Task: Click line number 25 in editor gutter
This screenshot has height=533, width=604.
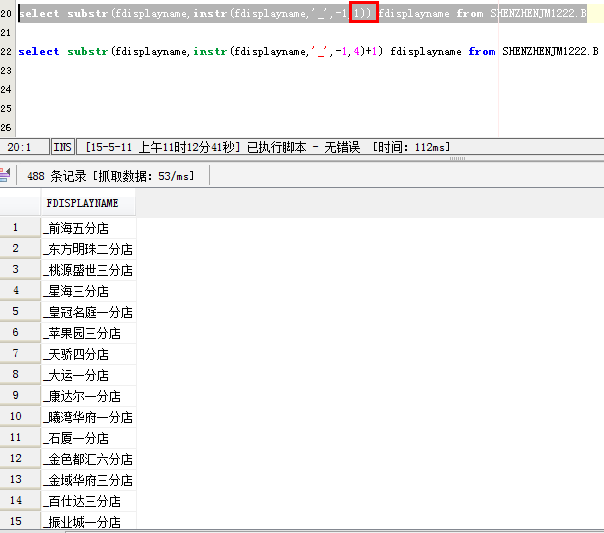Action: pyautogui.click(x=6, y=109)
